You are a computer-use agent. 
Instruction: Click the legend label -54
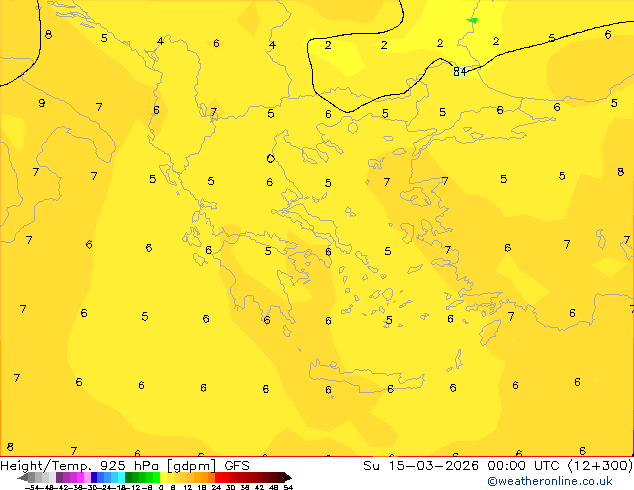32,487
